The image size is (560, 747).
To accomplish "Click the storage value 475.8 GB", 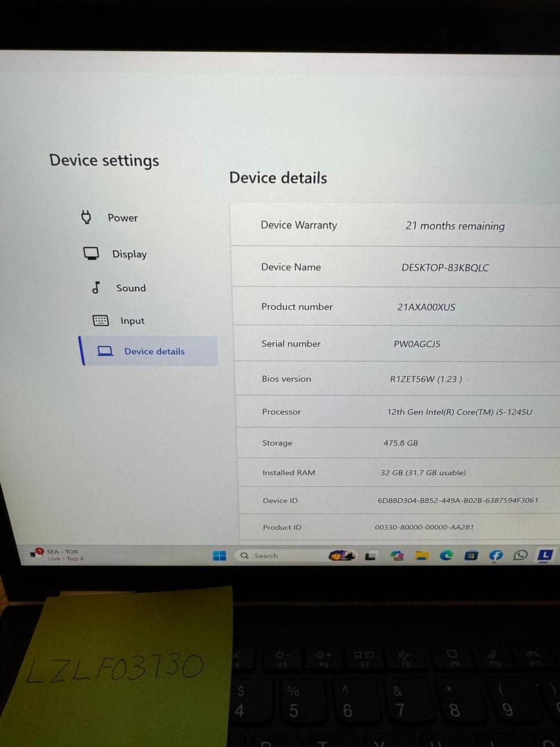I will 400,443.
